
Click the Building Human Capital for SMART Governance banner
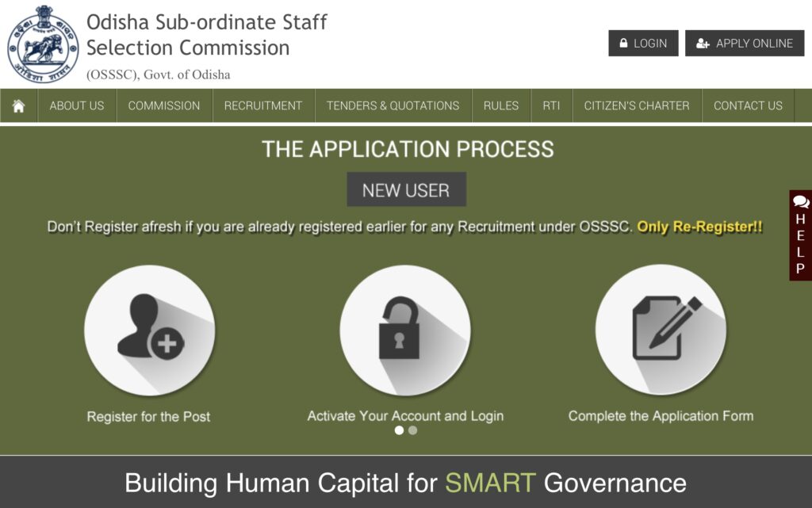(x=405, y=483)
